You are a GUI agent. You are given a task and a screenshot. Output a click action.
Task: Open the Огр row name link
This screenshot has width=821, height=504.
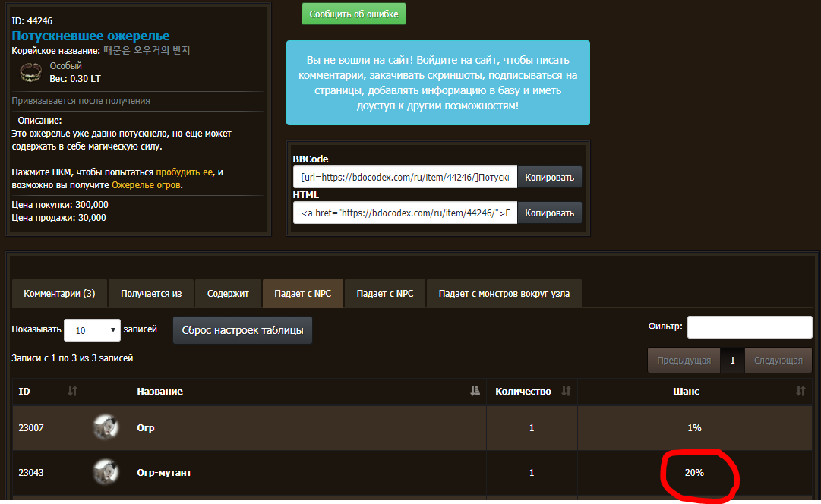[x=146, y=427]
